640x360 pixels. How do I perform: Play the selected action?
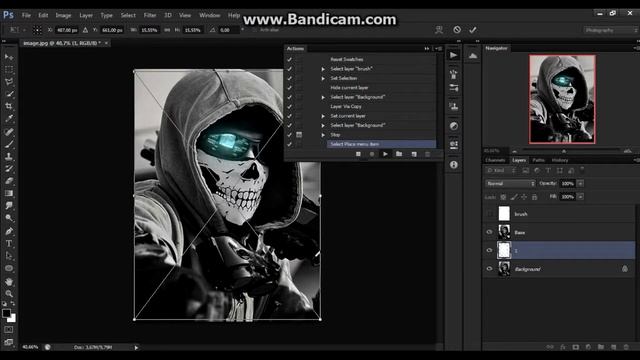point(385,154)
